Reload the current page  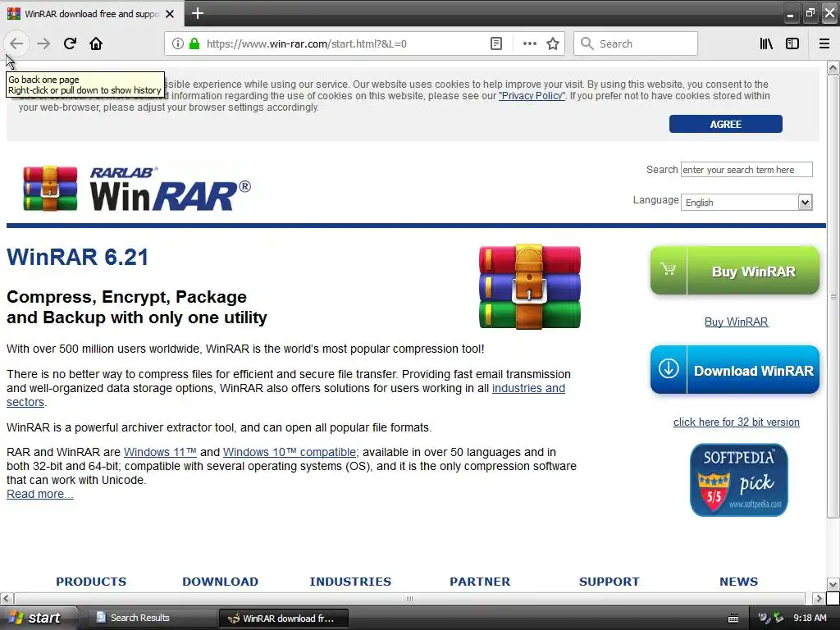(x=70, y=43)
